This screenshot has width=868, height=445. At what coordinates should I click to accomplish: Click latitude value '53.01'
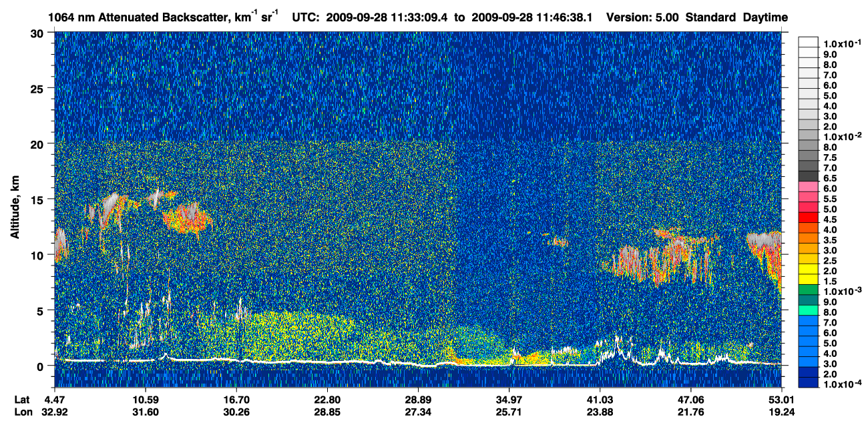click(x=781, y=399)
